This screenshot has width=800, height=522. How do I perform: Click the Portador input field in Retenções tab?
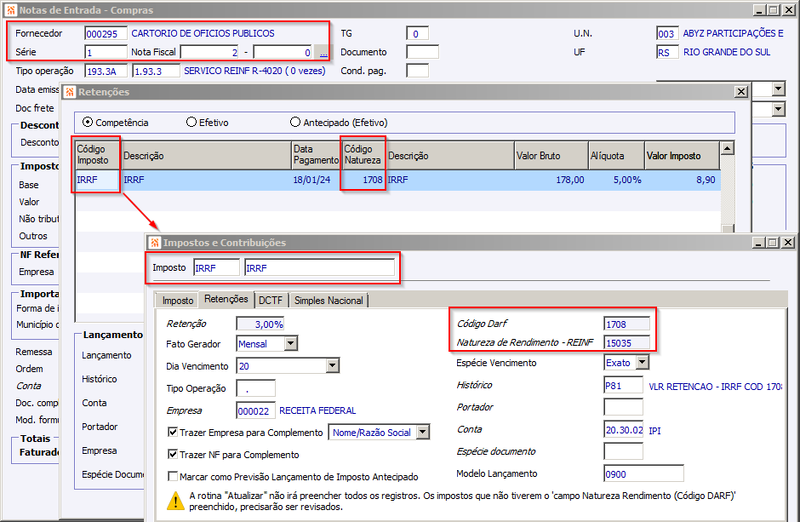click(623, 407)
